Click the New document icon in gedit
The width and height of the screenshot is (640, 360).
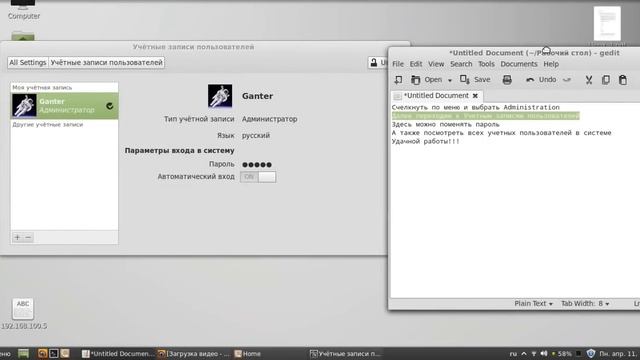point(398,80)
